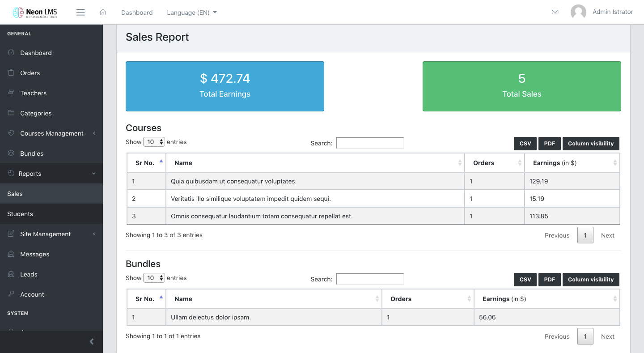
Task: Click the hamburger menu toggle icon
Action: pyautogui.click(x=80, y=13)
